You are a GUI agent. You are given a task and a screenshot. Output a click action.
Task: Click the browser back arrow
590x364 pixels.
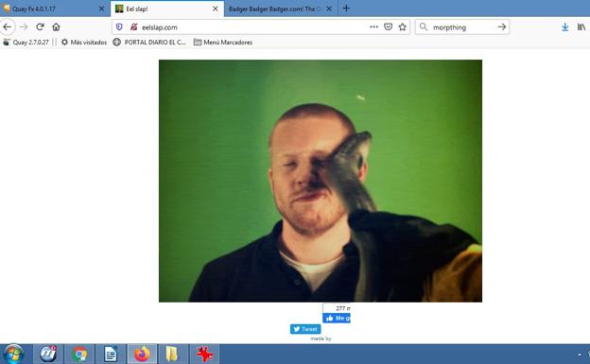point(8,27)
